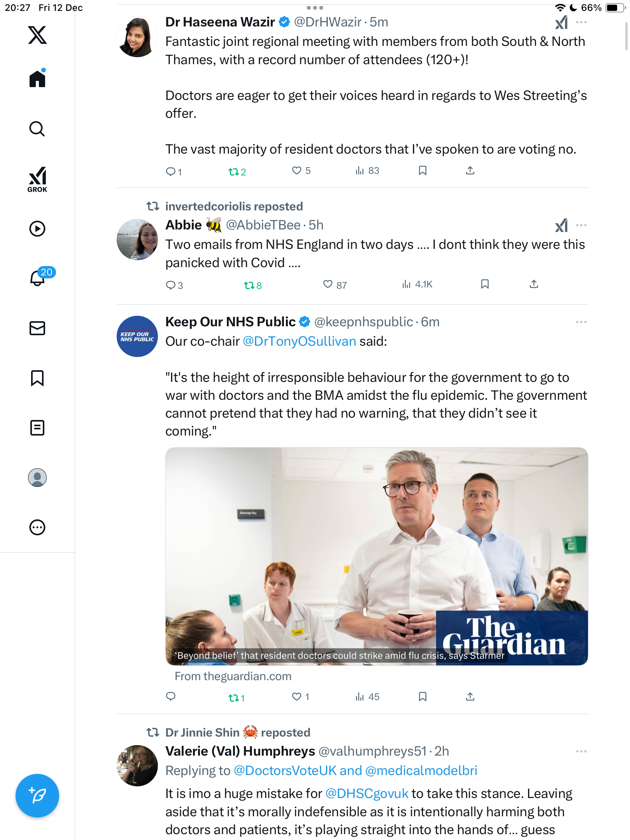
Task: Open the video play tab in sidebar
Action: [37, 229]
